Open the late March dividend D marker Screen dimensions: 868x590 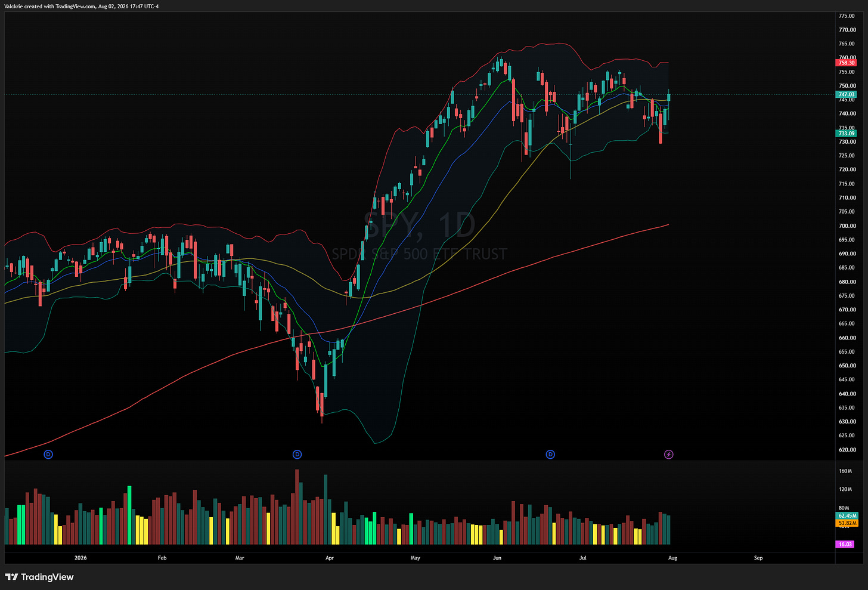point(297,455)
